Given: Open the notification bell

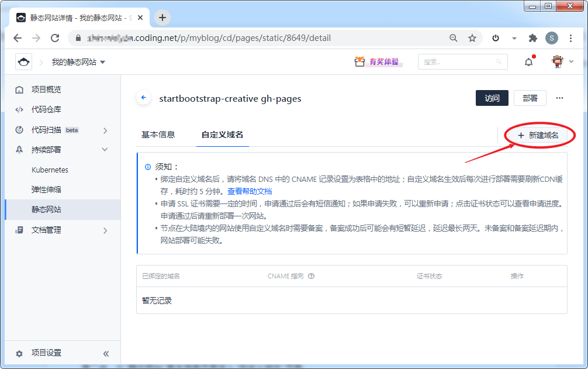Looking at the screenshot, I should click(x=529, y=62).
